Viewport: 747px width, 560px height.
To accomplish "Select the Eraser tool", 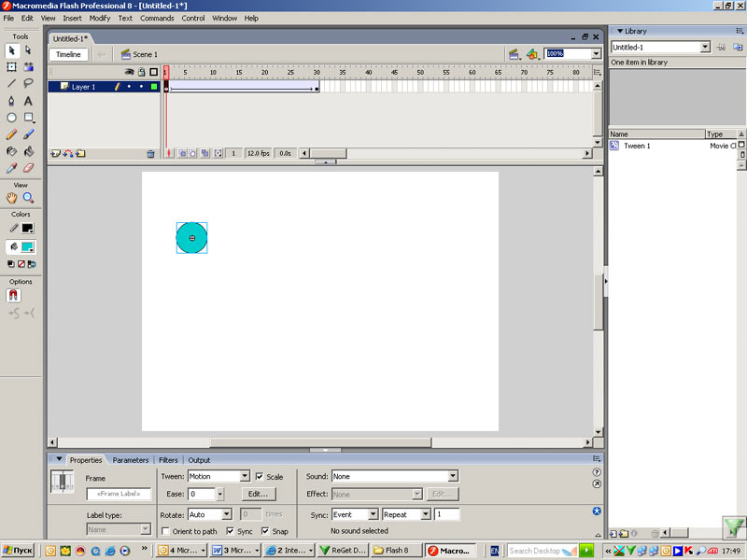I will [29, 168].
